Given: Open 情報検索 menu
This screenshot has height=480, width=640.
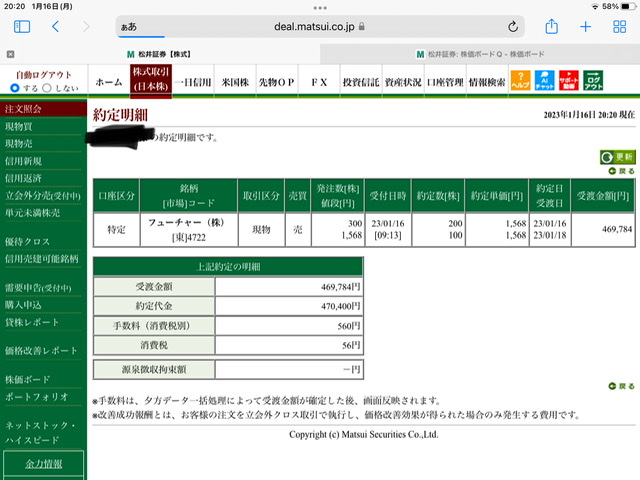Looking at the screenshot, I should click(x=487, y=82).
